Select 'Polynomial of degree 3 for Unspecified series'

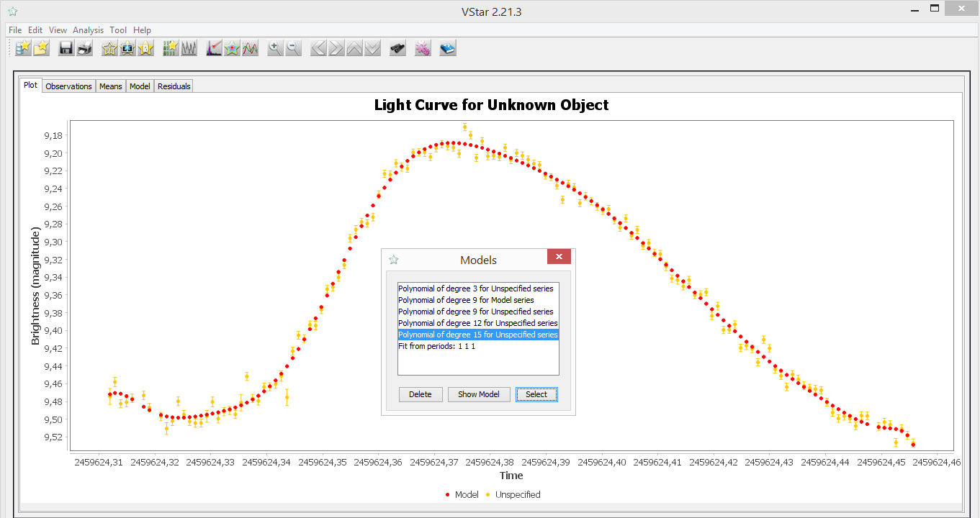(475, 288)
